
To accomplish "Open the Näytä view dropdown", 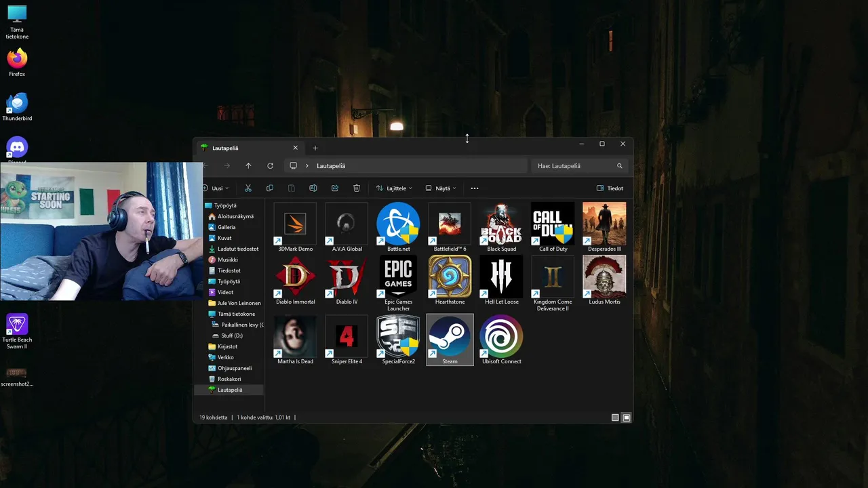I will coord(441,188).
